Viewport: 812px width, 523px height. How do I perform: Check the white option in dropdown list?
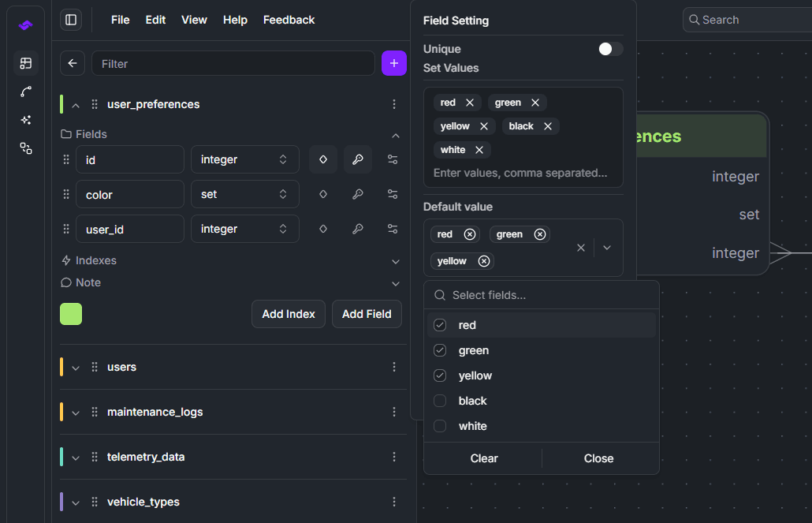pyautogui.click(x=440, y=426)
